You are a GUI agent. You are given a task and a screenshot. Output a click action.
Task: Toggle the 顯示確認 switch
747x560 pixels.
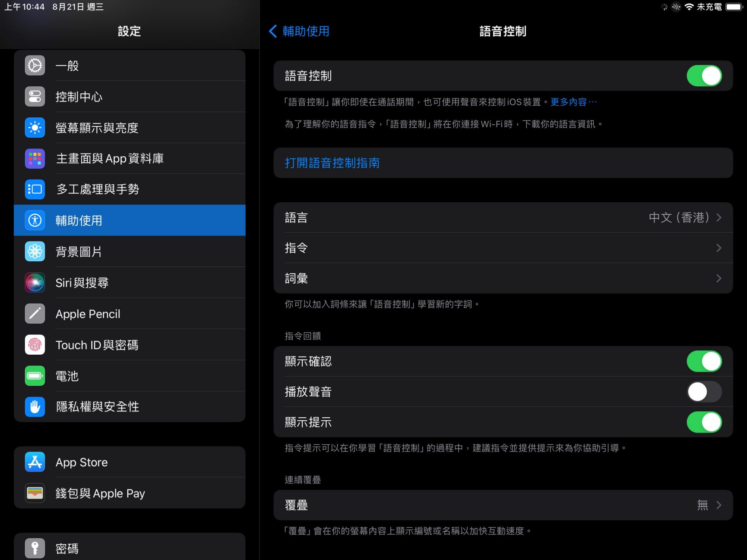(x=704, y=361)
